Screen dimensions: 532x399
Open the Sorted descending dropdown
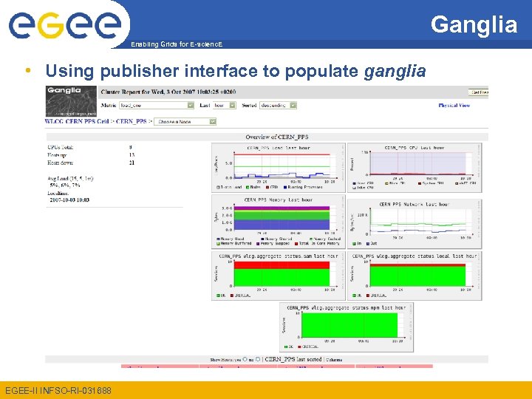click(279, 106)
